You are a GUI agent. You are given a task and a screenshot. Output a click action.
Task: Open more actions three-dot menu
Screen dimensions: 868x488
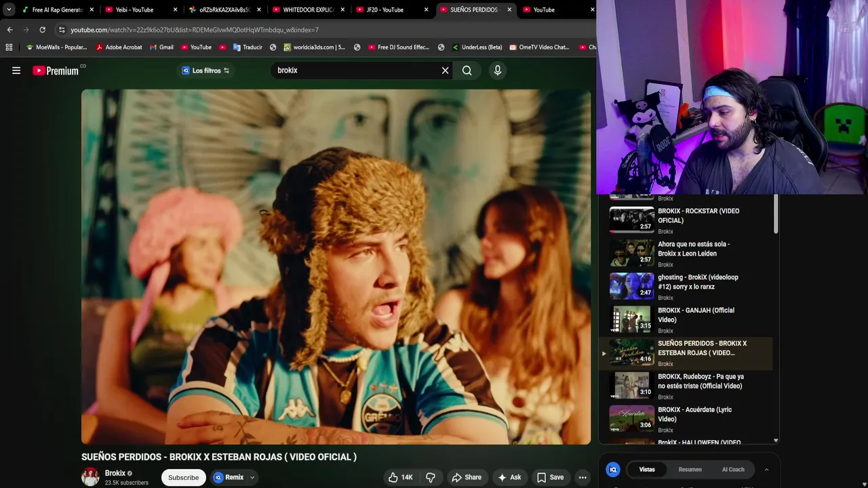point(583,477)
